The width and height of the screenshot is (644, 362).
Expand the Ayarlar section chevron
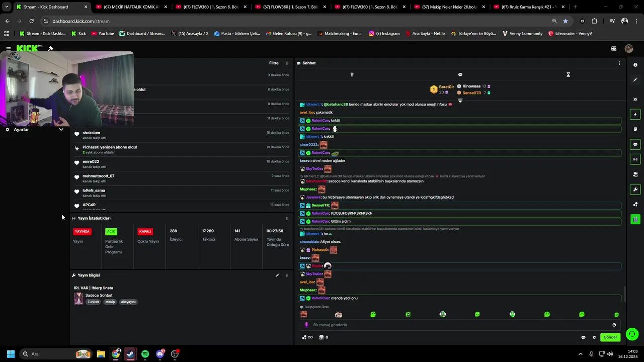[x=61, y=130]
